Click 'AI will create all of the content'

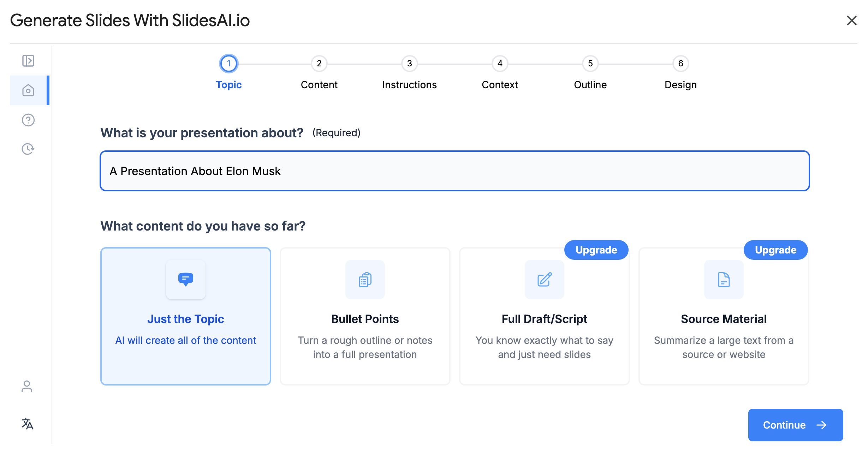pyautogui.click(x=186, y=340)
